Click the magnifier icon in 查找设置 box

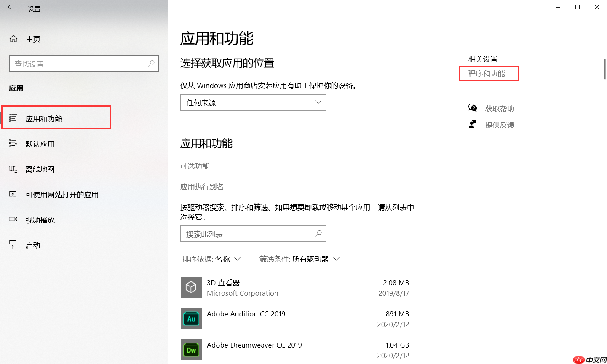tap(151, 63)
